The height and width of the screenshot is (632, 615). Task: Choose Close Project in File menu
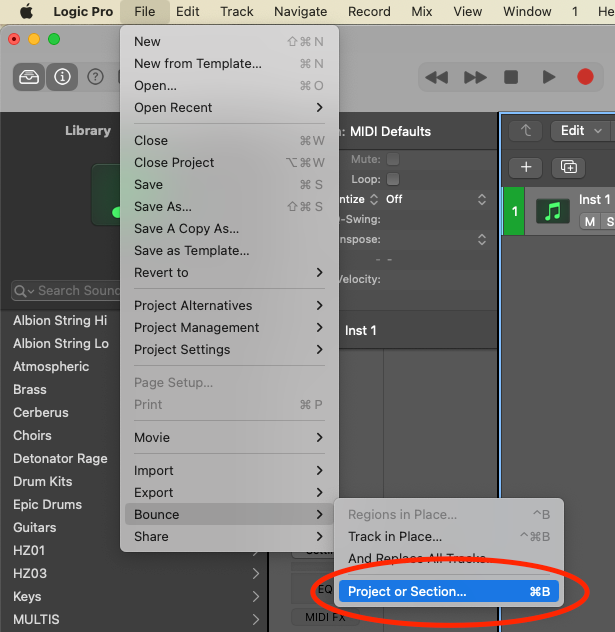click(229, 162)
